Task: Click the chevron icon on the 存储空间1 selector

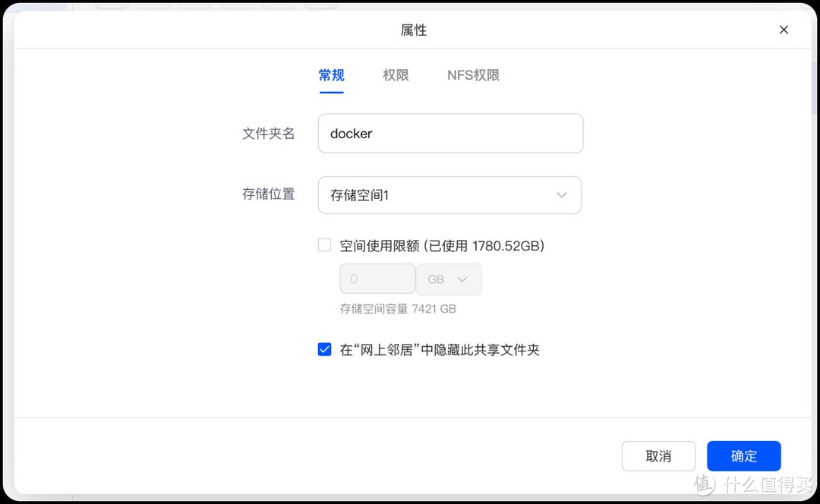Action: tap(561, 195)
